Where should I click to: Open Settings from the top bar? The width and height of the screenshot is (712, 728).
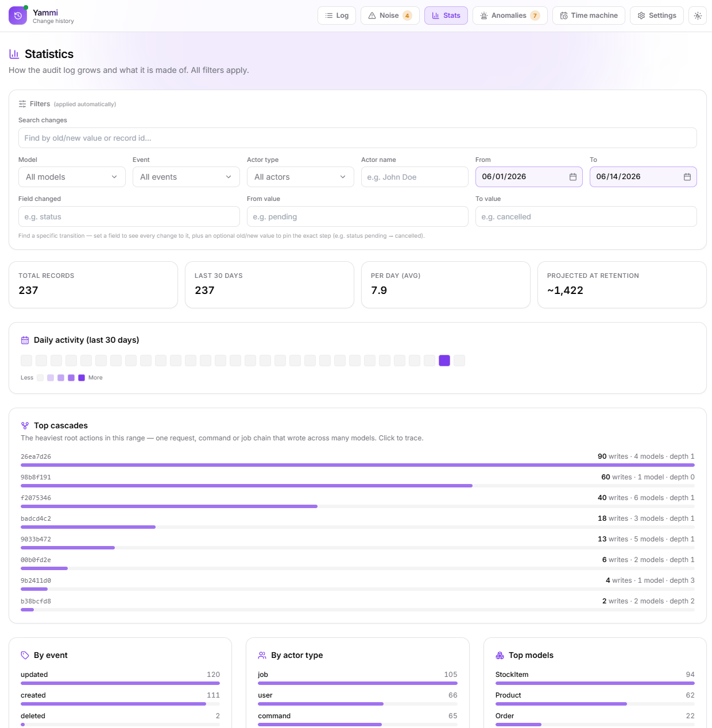point(657,16)
